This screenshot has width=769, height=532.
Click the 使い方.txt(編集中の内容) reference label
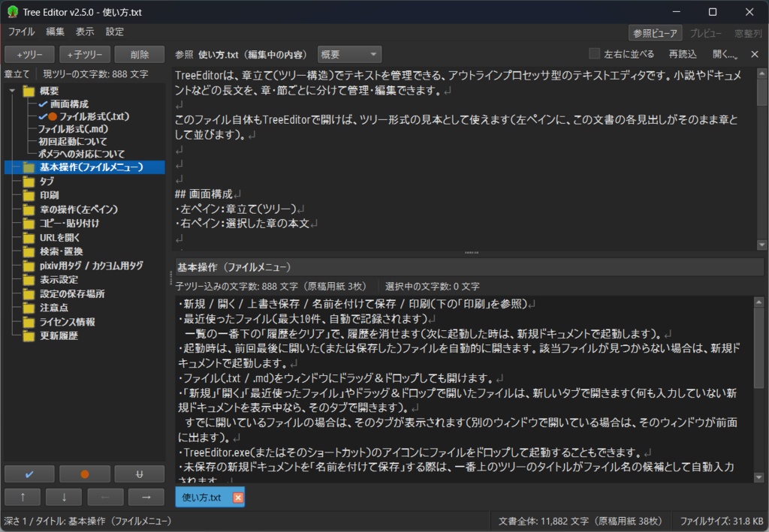click(252, 54)
